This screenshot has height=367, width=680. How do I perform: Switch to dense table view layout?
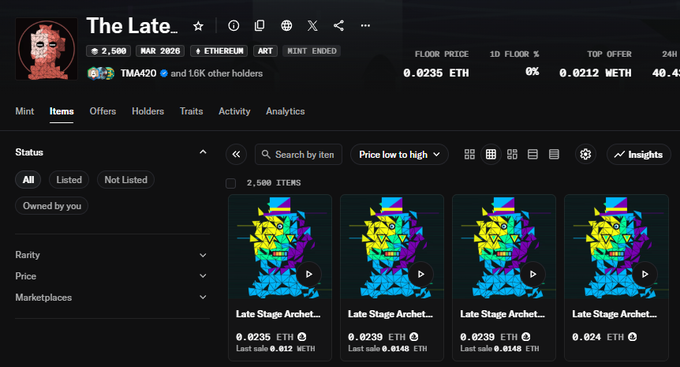[554, 154]
